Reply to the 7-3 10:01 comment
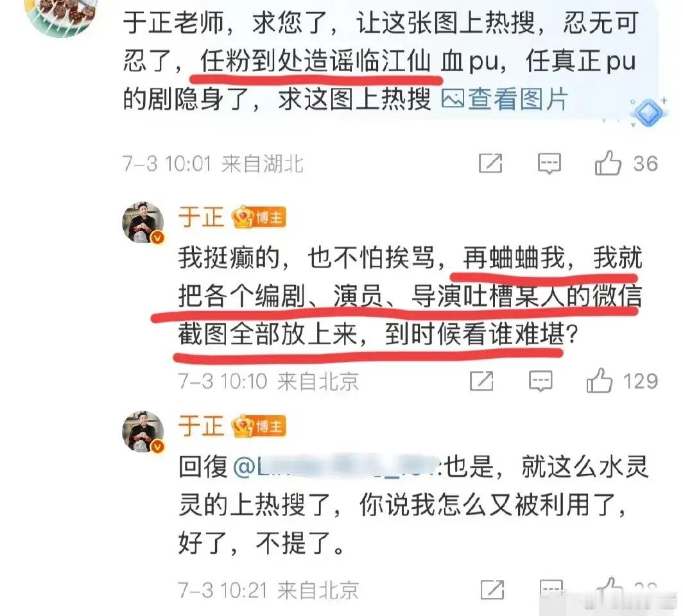This screenshot has height=616, width=683. [x=549, y=164]
